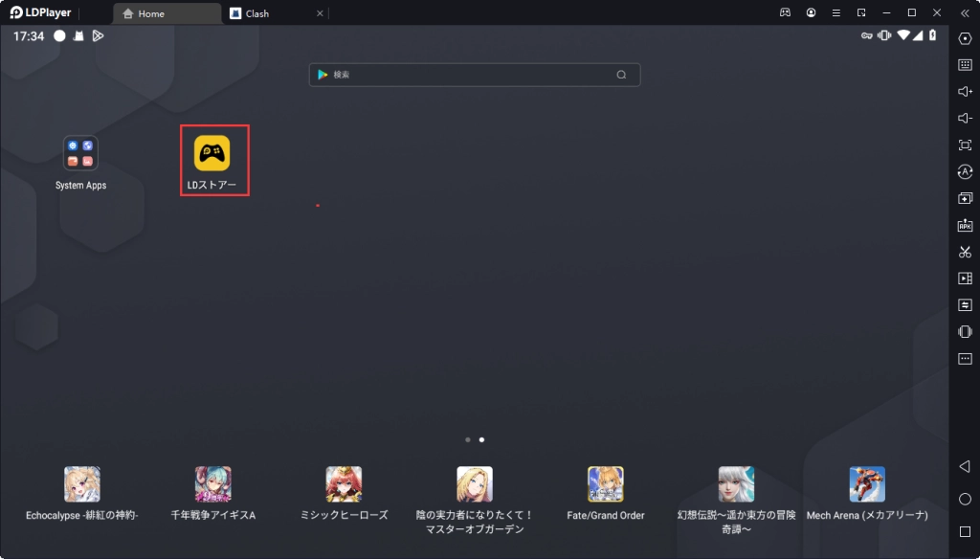Collapse the right sidebar with double chevron
Viewport: 980px width, 559px height.
pyautogui.click(x=965, y=12)
